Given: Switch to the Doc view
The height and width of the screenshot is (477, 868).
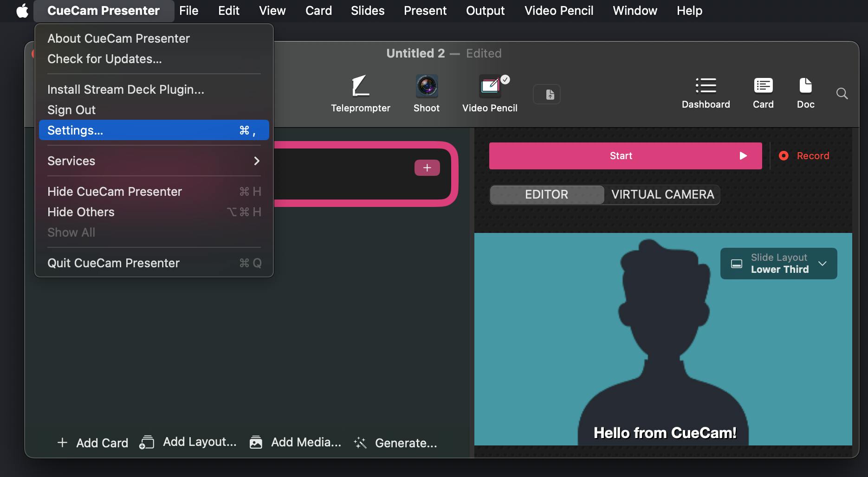Looking at the screenshot, I should click(x=806, y=93).
